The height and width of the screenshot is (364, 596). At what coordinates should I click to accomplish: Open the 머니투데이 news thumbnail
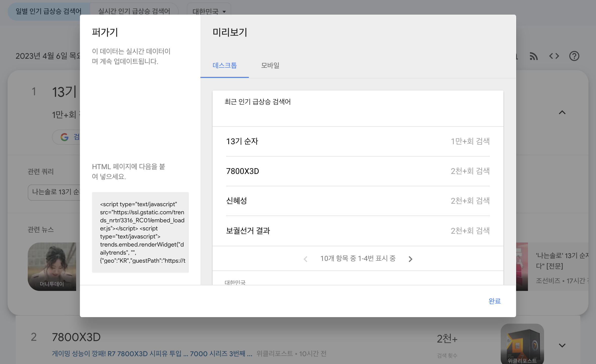click(x=52, y=266)
